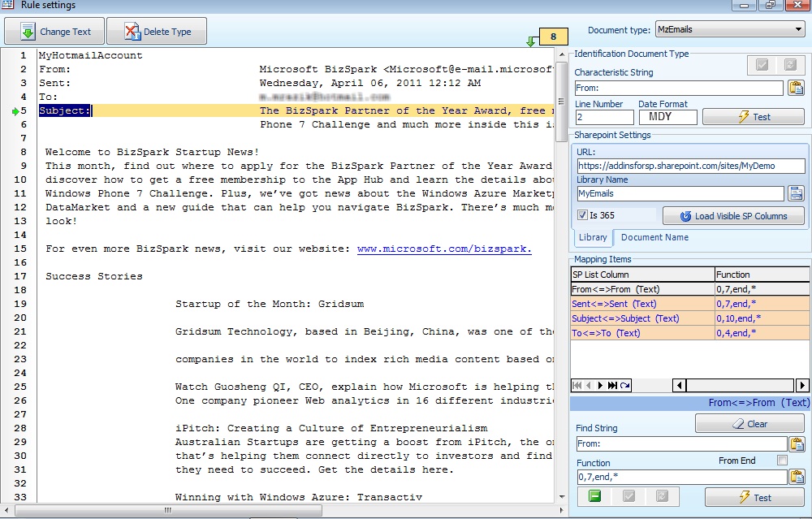Enable the From End checkbox
Viewport: 812px width, 519px height.
click(783, 460)
